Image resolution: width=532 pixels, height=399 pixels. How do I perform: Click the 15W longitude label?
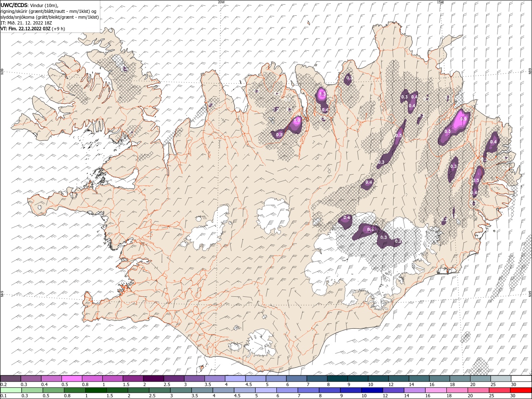click(x=440, y=2)
